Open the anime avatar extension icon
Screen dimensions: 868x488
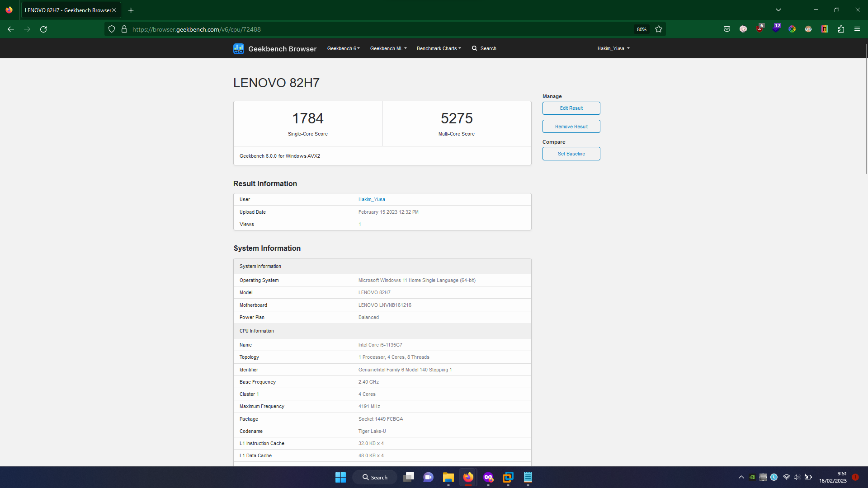coord(743,29)
